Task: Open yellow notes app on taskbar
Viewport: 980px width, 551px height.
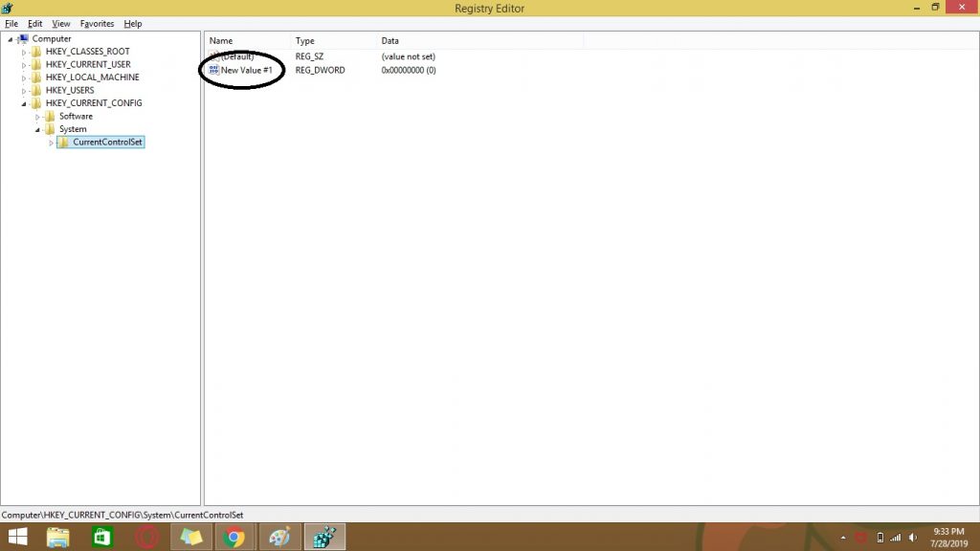Action: pos(191,537)
